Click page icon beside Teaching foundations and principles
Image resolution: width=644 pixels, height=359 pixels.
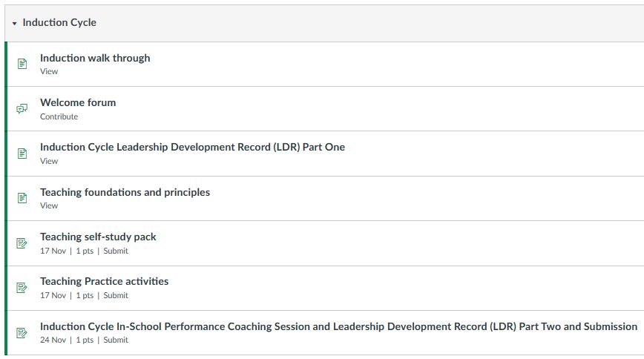(x=22, y=198)
